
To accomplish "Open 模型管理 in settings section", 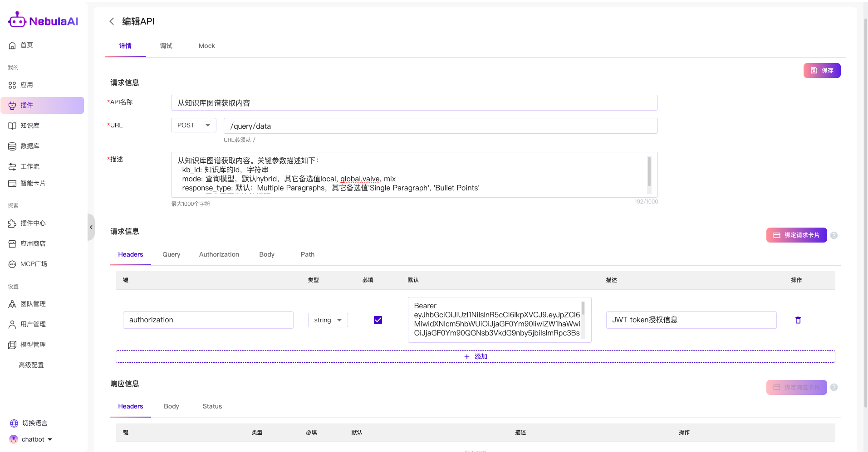I will pyautogui.click(x=33, y=345).
